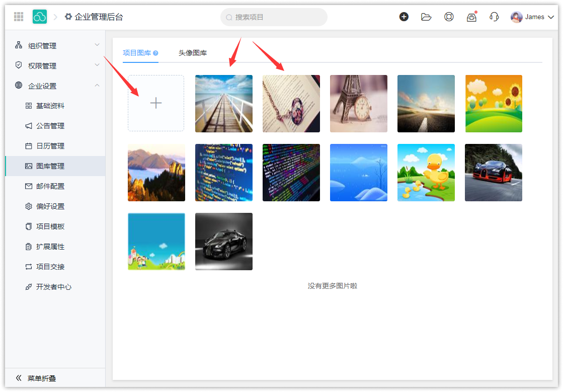563x392 pixels.
Task: Open 邮件配置 menu item
Action: (55, 186)
